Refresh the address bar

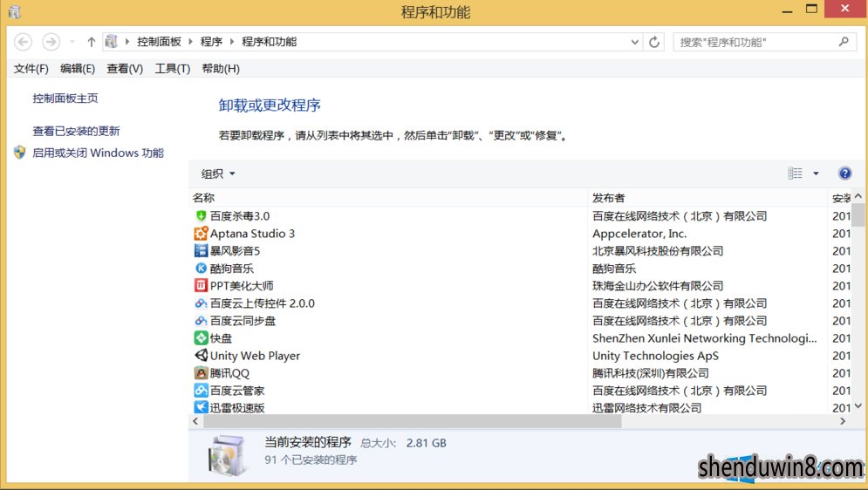[654, 42]
